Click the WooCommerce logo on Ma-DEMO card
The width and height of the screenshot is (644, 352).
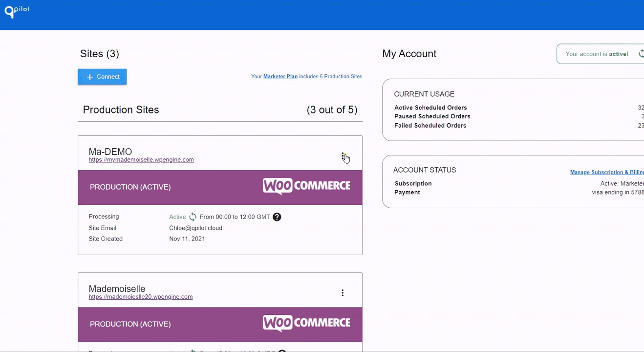[306, 186]
